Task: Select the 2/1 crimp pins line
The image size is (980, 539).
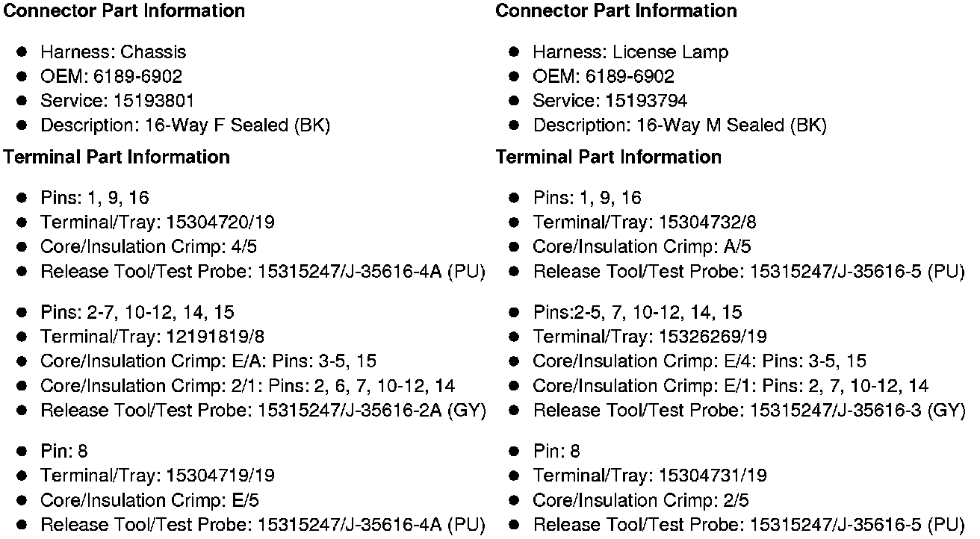Action: [247, 386]
